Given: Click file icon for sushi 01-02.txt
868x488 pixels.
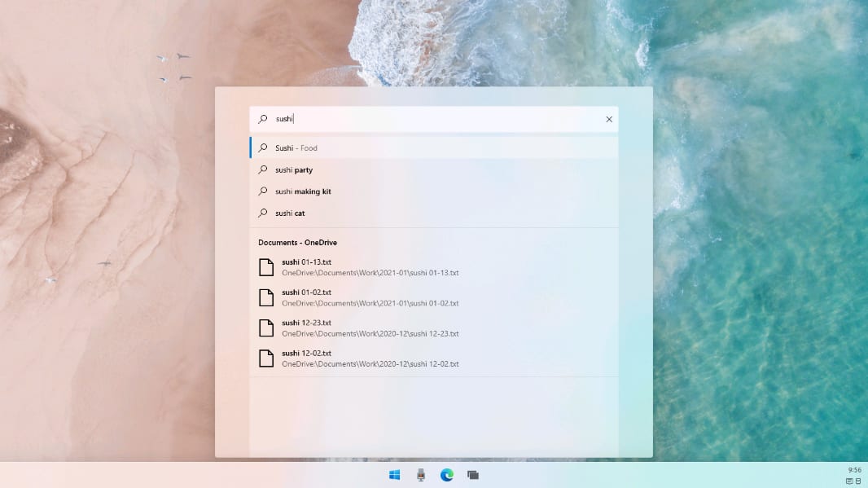Looking at the screenshot, I should point(265,297).
